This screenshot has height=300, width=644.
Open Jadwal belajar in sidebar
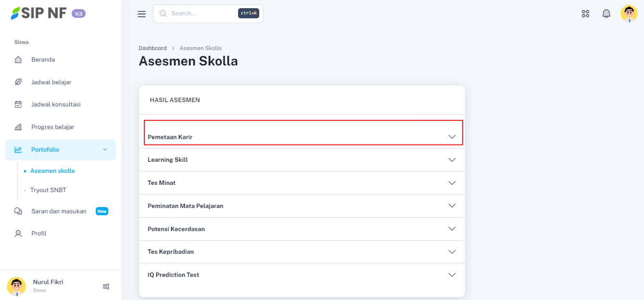pos(51,82)
